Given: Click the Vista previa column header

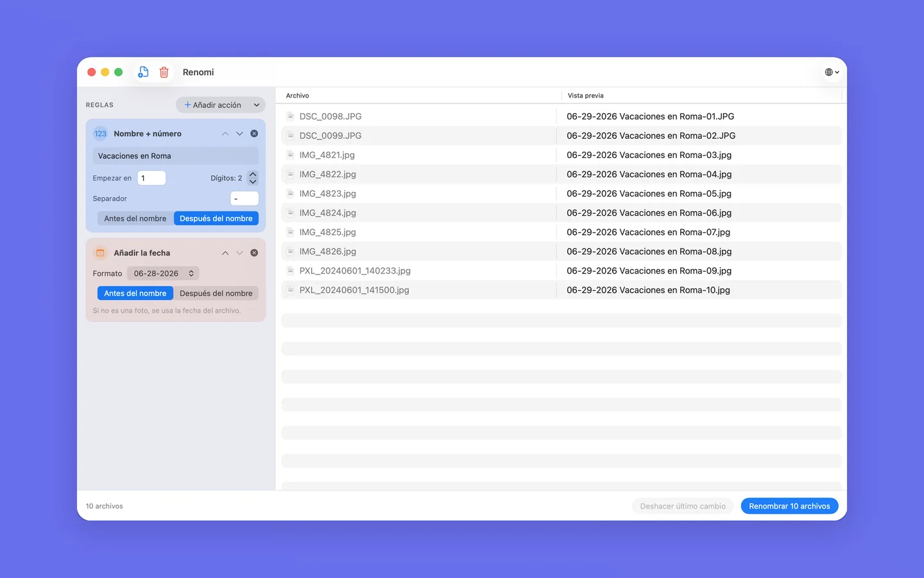Looking at the screenshot, I should coord(586,96).
